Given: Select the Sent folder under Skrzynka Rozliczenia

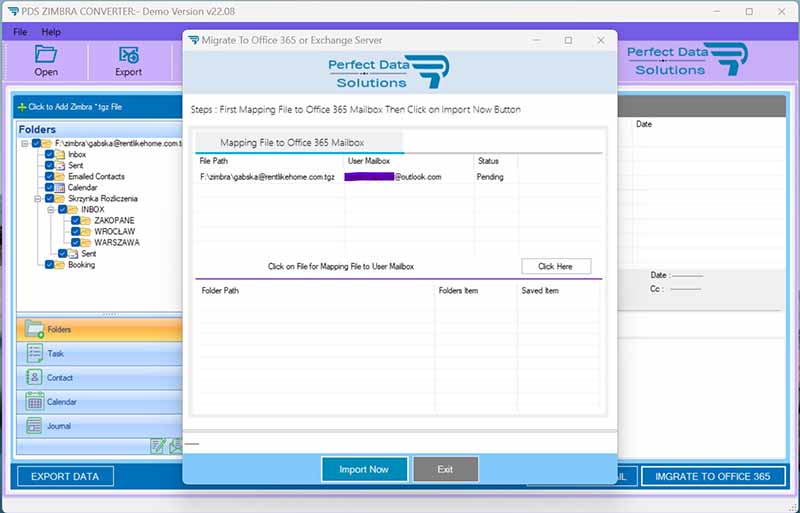Looking at the screenshot, I should click(88, 254).
